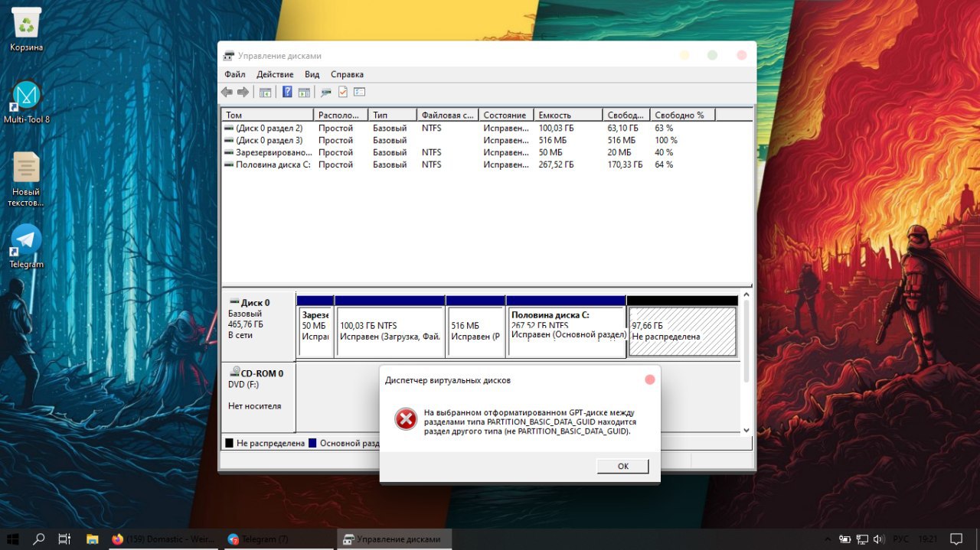Open the Вид menu
Screen dimensions: 980x550
click(x=312, y=74)
